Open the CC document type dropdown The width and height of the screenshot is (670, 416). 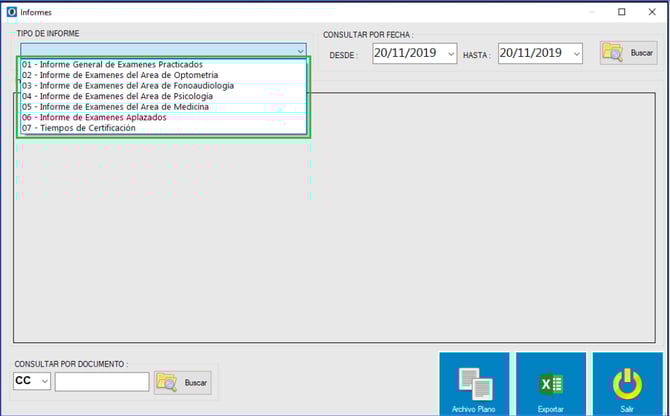point(44,381)
